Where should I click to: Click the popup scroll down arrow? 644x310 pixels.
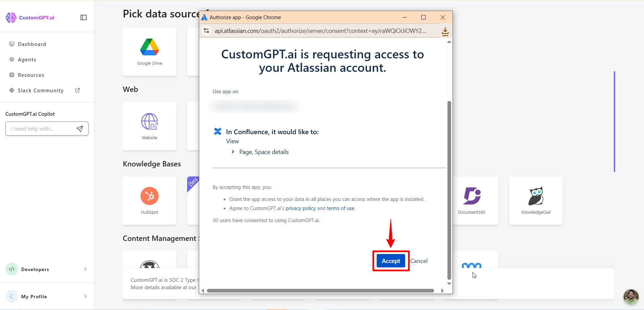click(x=449, y=284)
